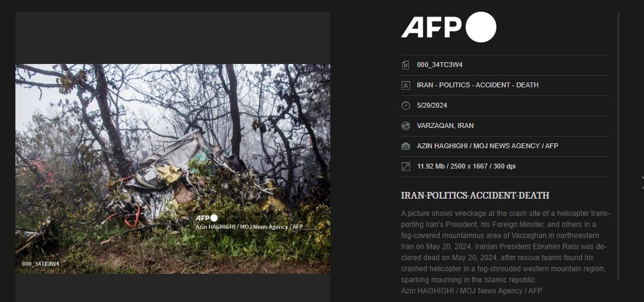The image size is (644, 302).
Task: Click the AFP watermark on the photo
Action: pyautogui.click(x=207, y=218)
